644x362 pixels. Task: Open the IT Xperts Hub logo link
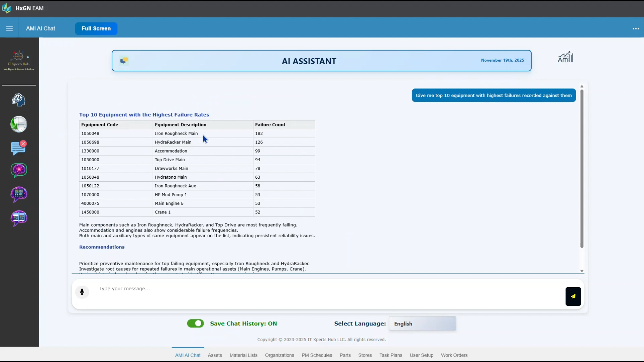(x=19, y=60)
